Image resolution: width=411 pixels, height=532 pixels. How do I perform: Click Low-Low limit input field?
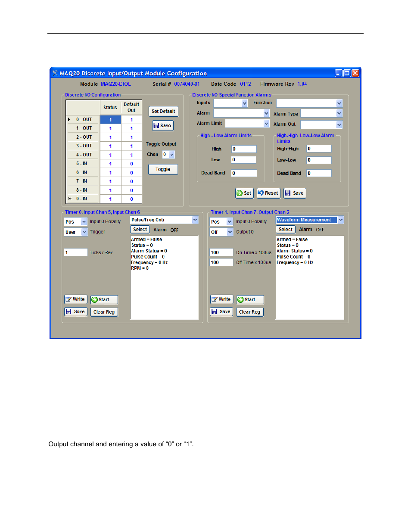click(319, 160)
